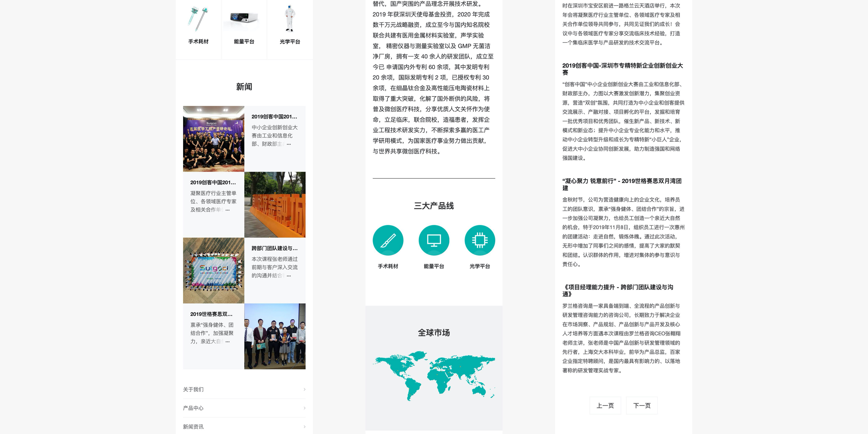The image size is (868, 434).
Task: Open the orange sculpture news photo
Action: (275, 205)
